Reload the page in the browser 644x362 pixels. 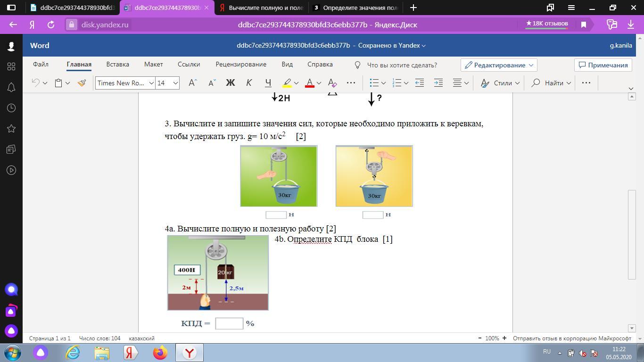tap(51, 25)
